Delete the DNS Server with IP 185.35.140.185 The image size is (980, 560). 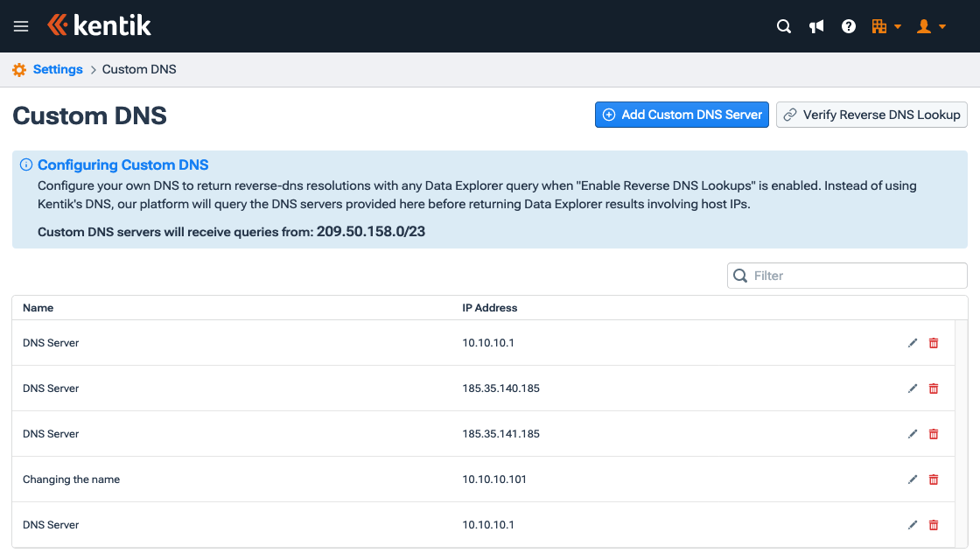933,388
